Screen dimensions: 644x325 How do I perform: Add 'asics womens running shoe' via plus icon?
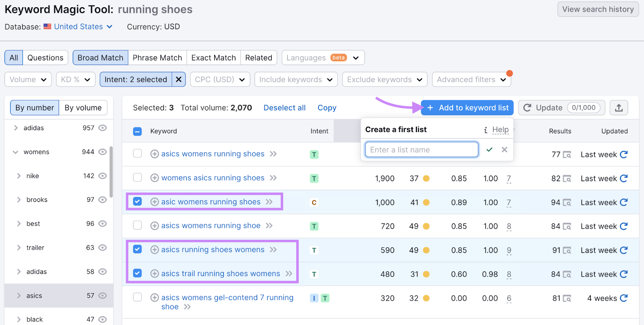pos(155,226)
